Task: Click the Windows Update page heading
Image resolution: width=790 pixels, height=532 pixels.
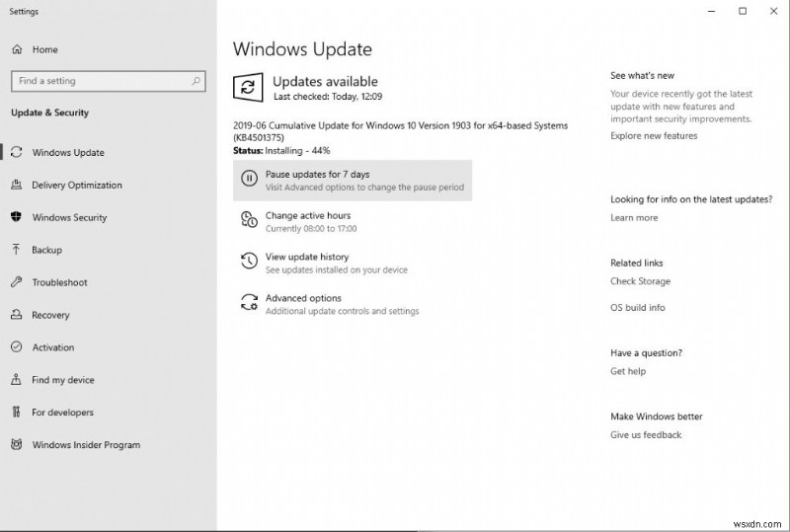Action: (302, 49)
